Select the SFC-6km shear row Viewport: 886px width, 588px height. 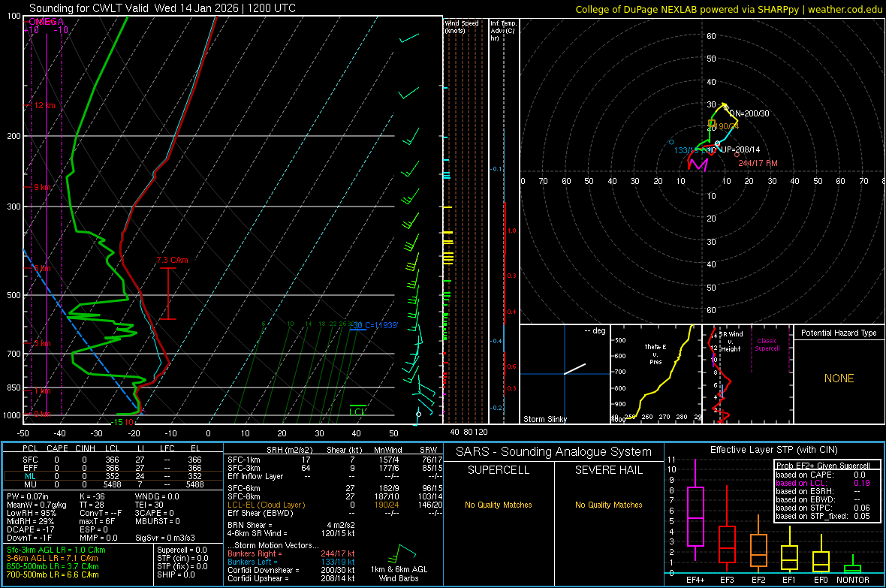click(335, 488)
